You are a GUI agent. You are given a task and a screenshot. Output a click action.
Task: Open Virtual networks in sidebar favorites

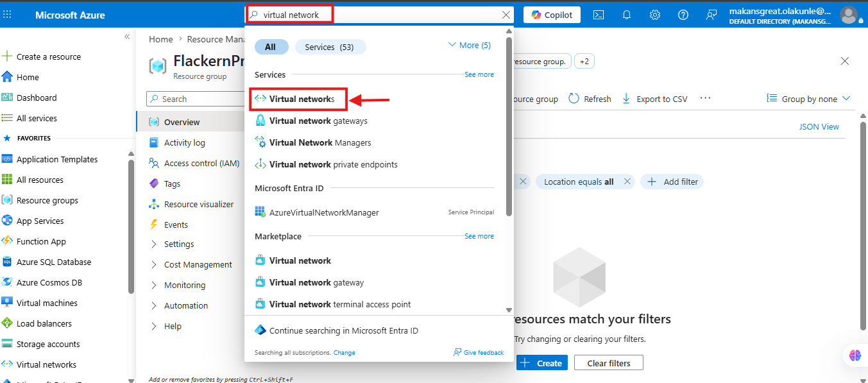(x=39, y=364)
